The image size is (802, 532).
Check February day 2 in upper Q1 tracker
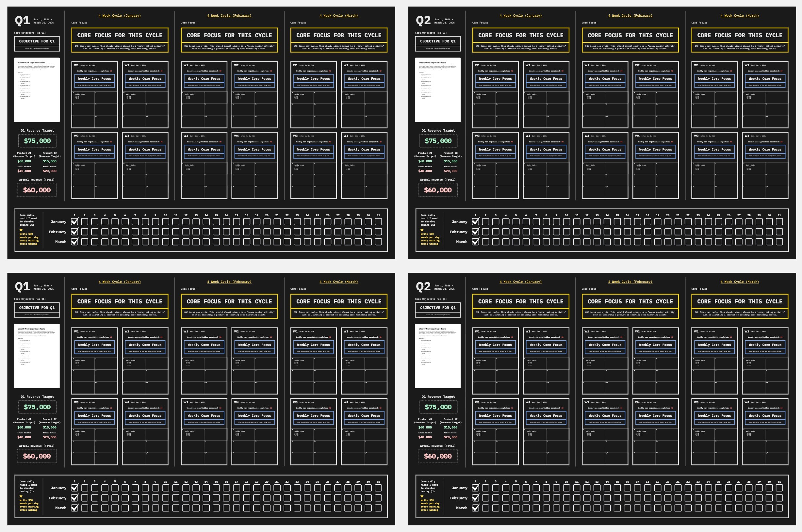coord(85,232)
